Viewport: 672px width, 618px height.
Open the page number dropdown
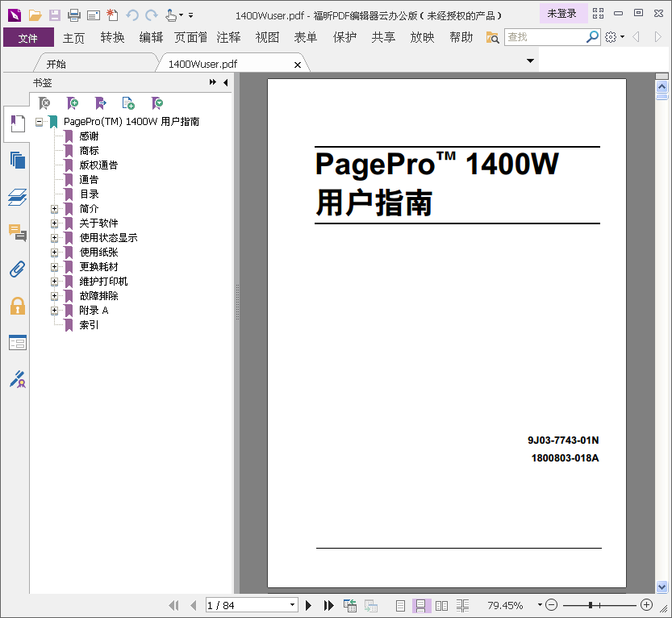pyautogui.click(x=292, y=605)
